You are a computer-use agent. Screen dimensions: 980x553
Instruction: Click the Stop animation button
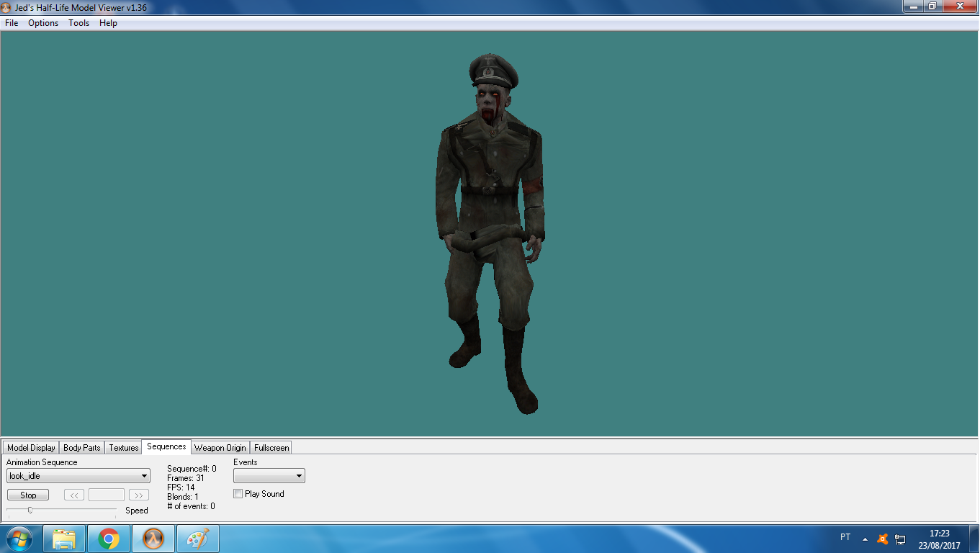point(28,495)
